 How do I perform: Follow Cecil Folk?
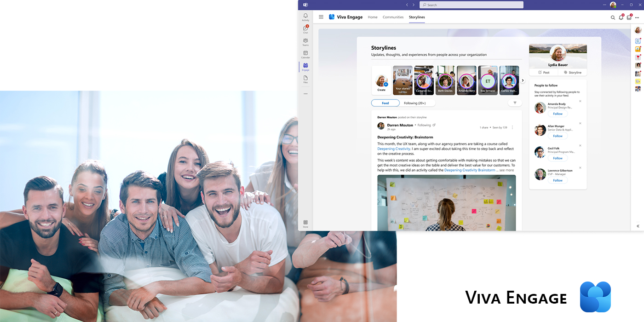[558, 158]
